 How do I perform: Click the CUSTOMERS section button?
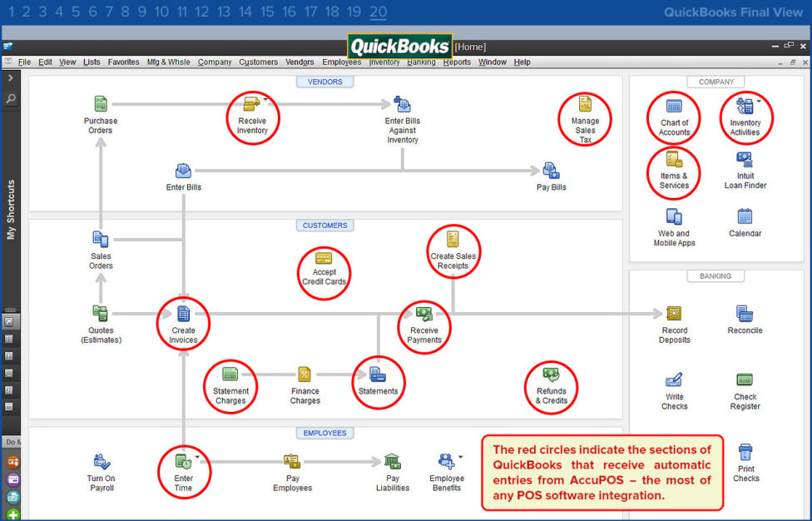tap(324, 226)
